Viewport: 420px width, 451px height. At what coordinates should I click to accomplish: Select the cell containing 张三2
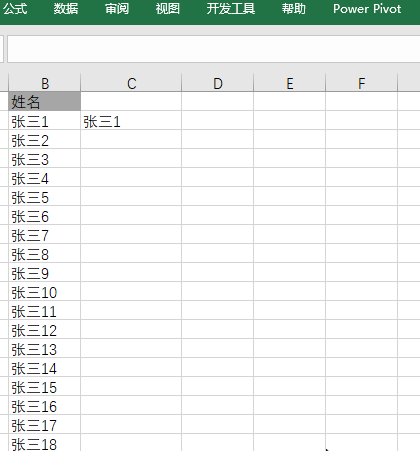(45, 139)
